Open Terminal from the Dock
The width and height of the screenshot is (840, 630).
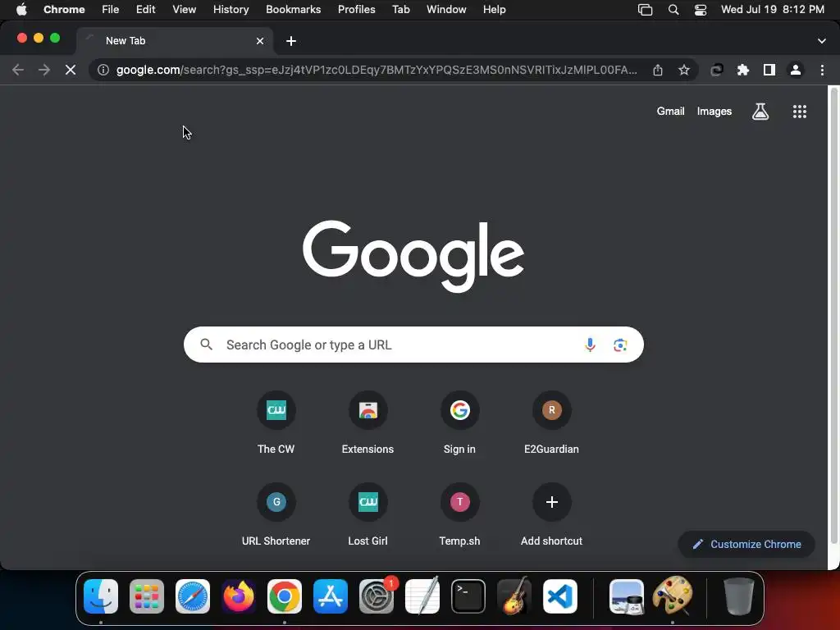468,596
